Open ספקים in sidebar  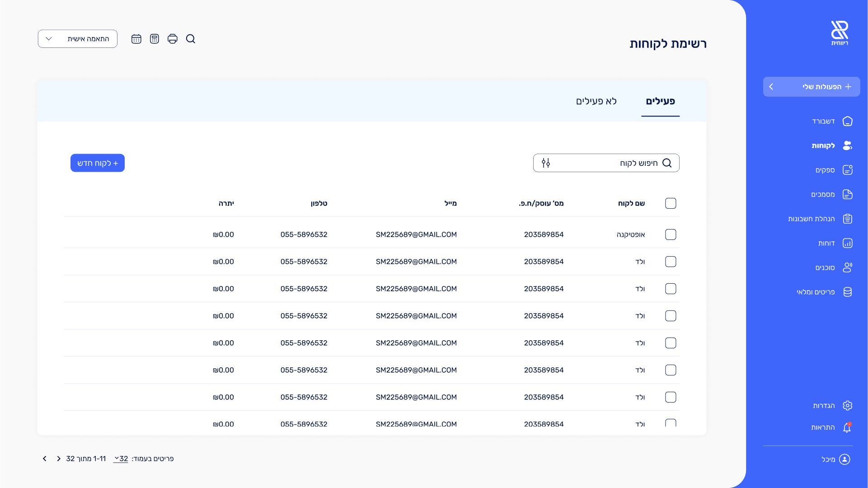[x=826, y=170]
